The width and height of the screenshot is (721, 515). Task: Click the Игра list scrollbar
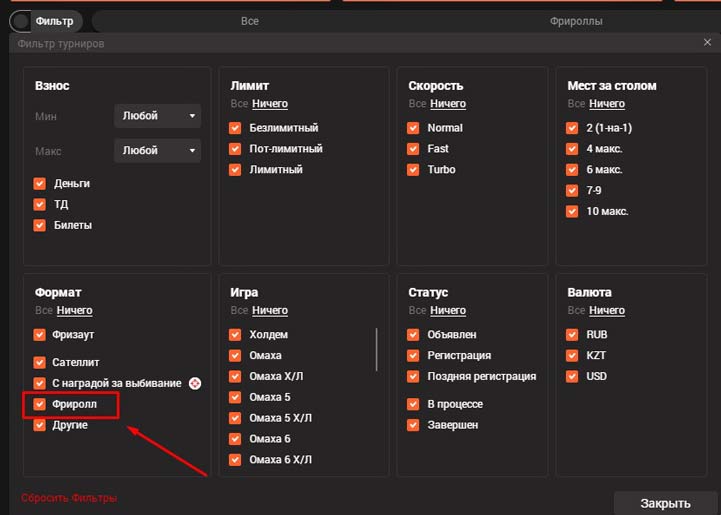[377, 349]
